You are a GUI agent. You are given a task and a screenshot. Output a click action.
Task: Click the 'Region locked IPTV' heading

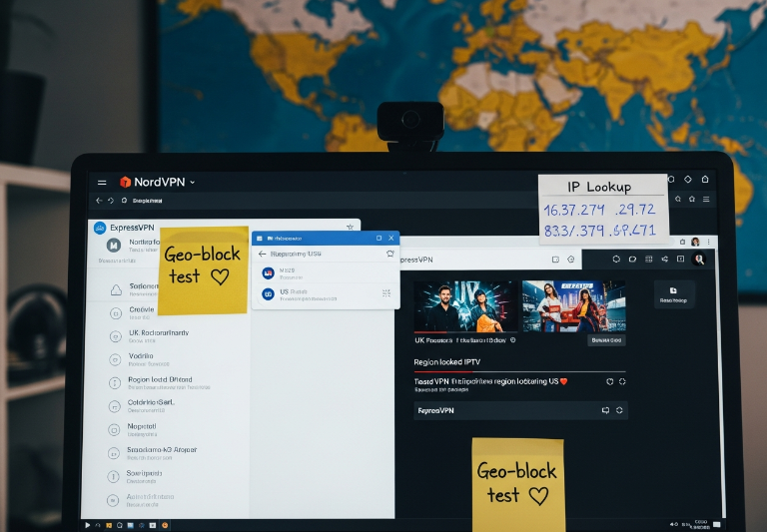447,362
